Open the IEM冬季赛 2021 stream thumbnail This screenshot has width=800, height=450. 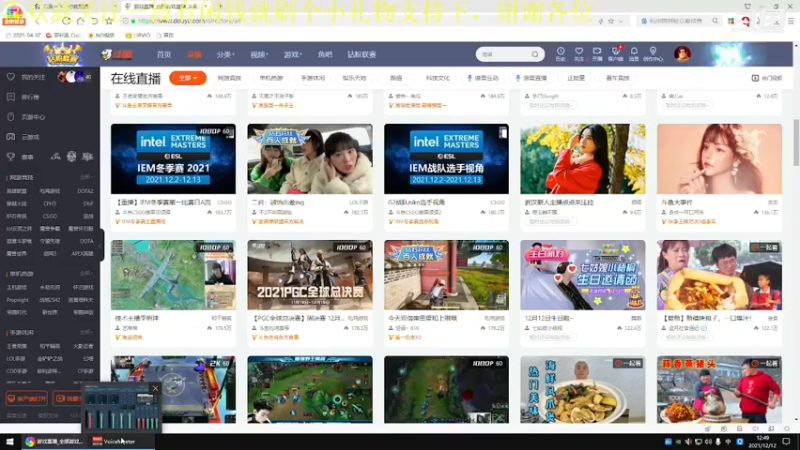(173, 159)
